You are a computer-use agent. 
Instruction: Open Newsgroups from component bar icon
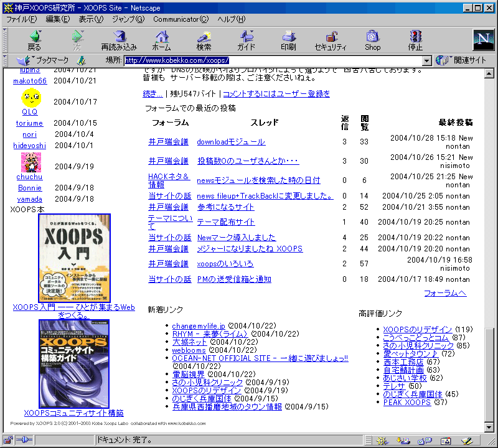[x=425, y=441]
